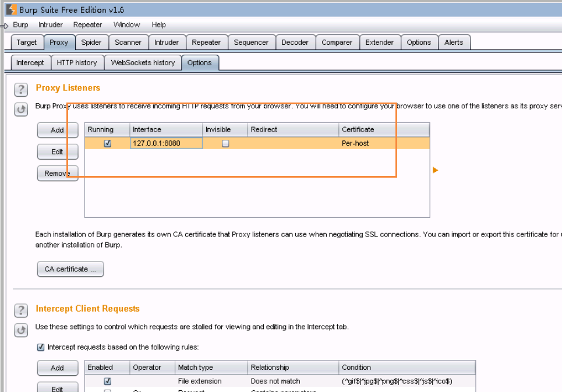Click the gif/jpg/png condition regex cell
The height and width of the screenshot is (392, 562).
click(x=407, y=382)
